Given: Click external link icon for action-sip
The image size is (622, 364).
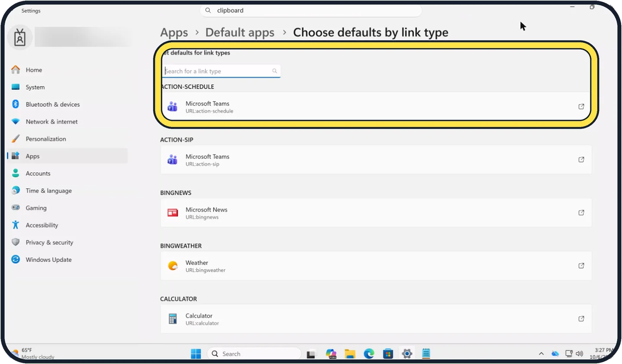Looking at the screenshot, I should [581, 159].
